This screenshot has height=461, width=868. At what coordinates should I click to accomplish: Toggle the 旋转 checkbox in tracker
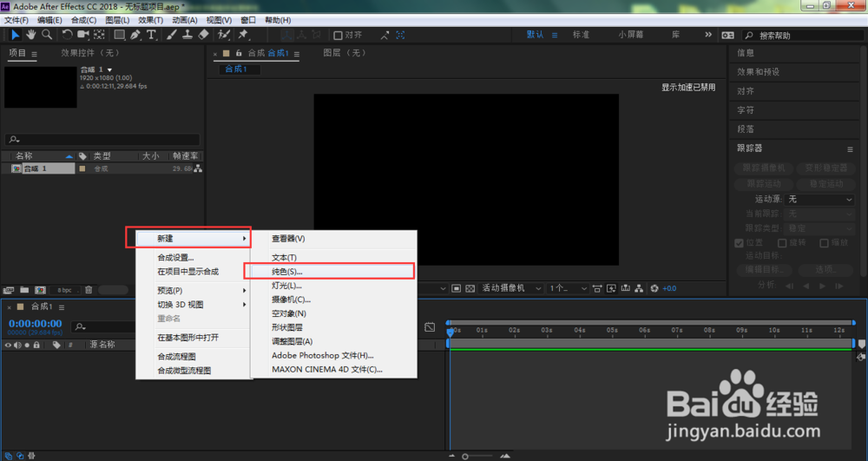click(782, 243)
